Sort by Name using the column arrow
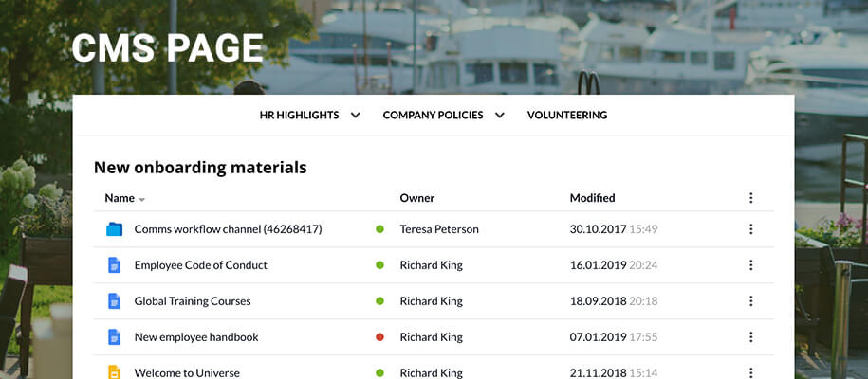 (x=142, y=200)
